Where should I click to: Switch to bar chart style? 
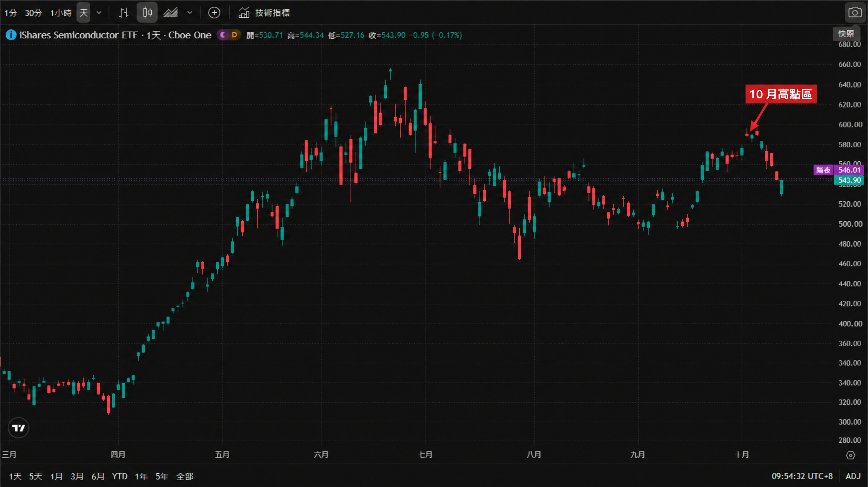(x=124, y=13)
